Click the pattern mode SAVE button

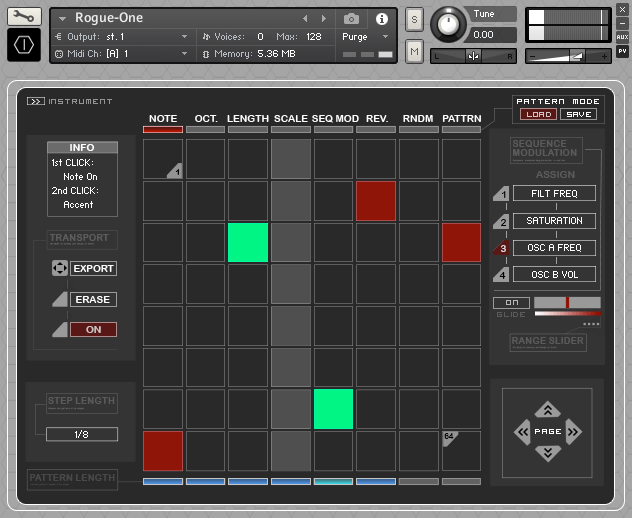pos(577,114)
